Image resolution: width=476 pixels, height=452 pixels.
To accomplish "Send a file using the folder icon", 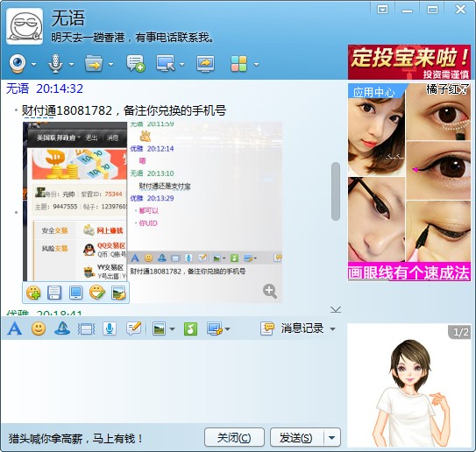I will 94,64.
